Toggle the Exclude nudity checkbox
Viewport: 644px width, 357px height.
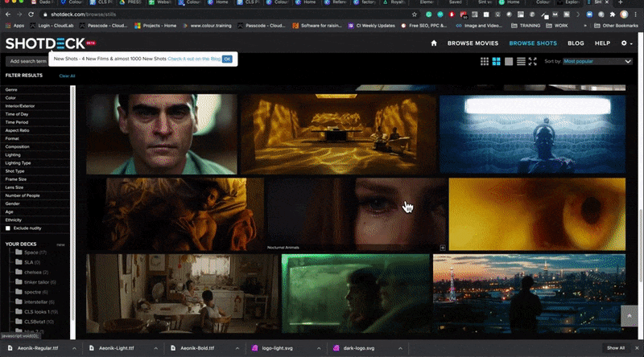pos(8,228)
